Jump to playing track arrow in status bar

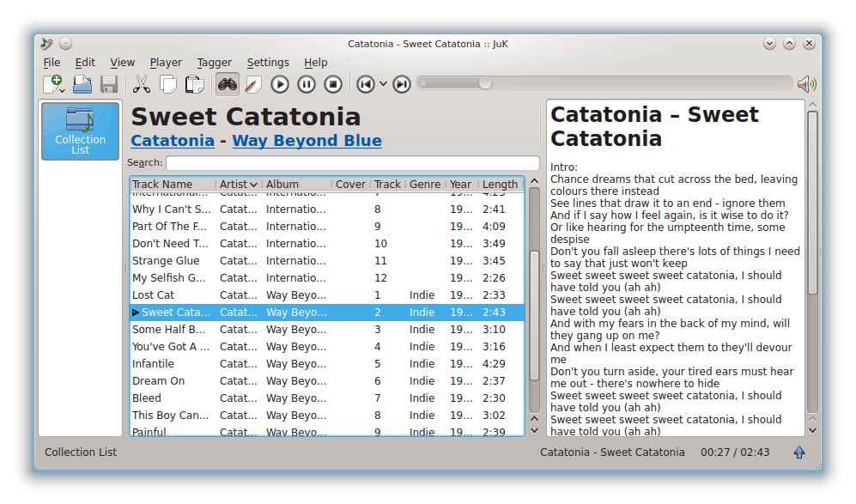(x=798, y=452)
